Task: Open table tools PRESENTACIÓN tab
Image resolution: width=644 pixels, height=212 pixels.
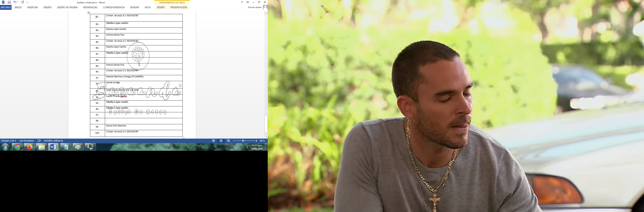Action: tap(179, 7)
